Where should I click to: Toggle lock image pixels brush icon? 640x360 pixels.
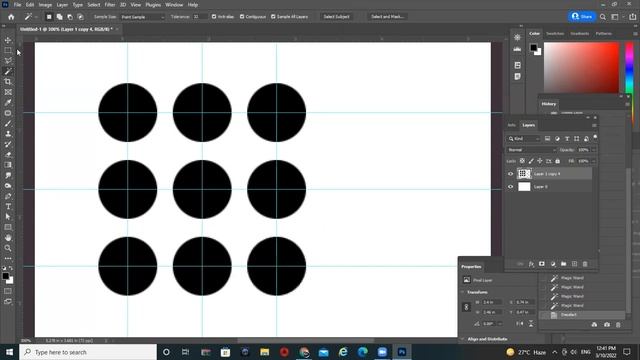point(531,161)
